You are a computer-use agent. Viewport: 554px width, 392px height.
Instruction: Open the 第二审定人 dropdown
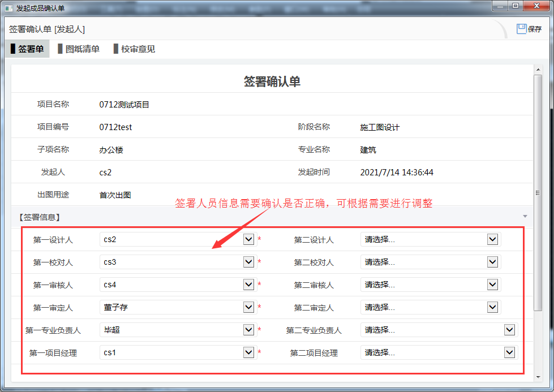click(x=492, y=307)
